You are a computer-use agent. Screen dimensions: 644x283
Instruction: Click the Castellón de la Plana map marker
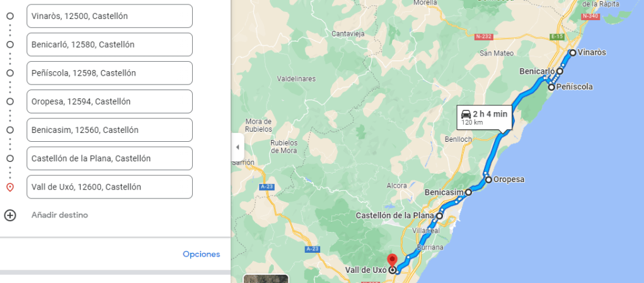[x=439, y=216]
